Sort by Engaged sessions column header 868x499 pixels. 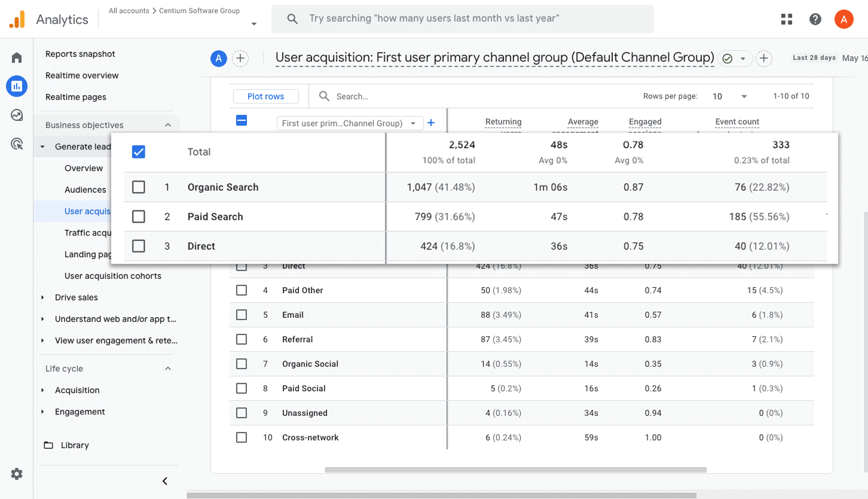645,124
